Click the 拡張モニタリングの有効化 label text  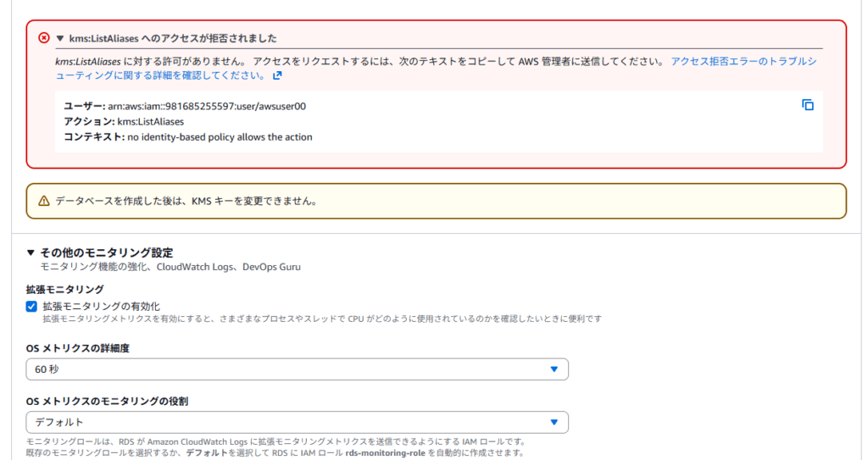click(101, 306)
